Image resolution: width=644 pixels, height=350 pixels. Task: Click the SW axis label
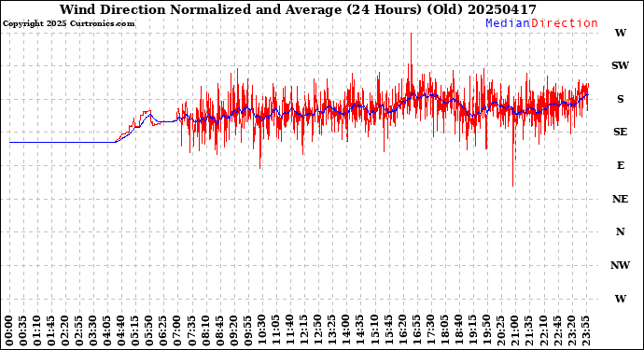click(620, 65)
